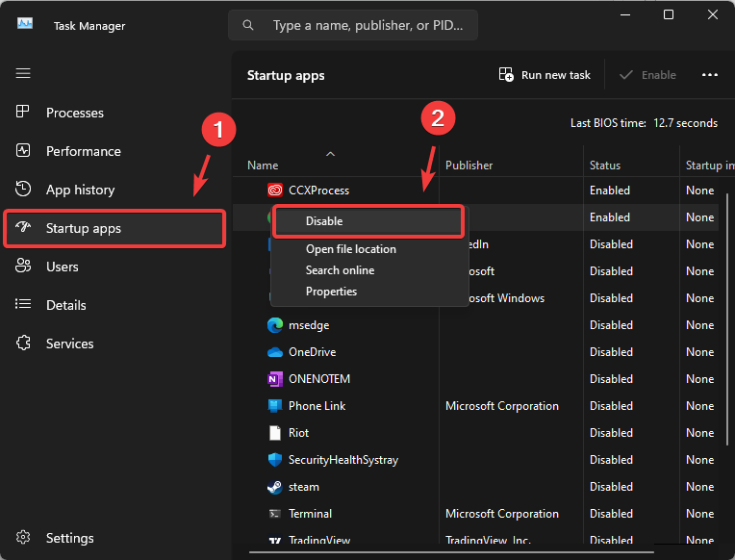
Task: Click the Run new task button
Action: (545, 75)
